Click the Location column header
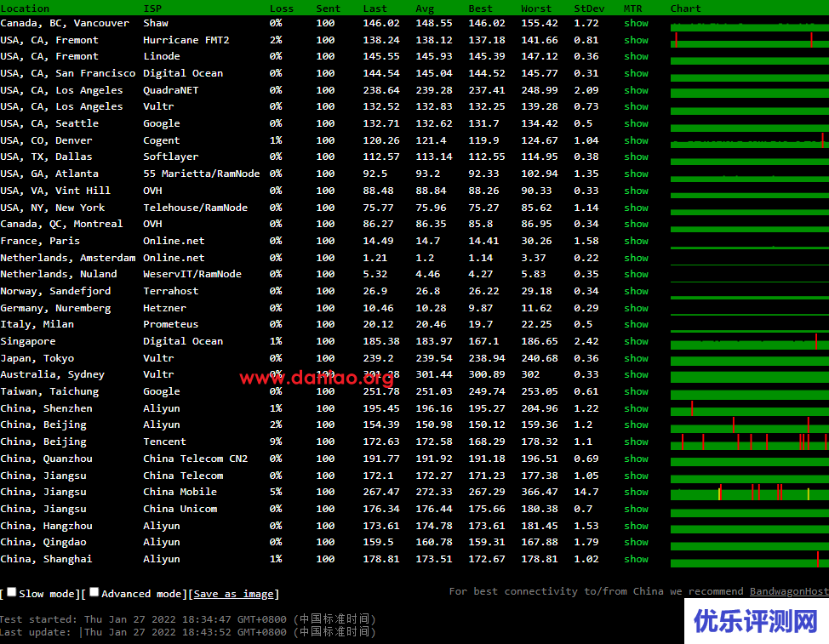 tap(25, 9)
